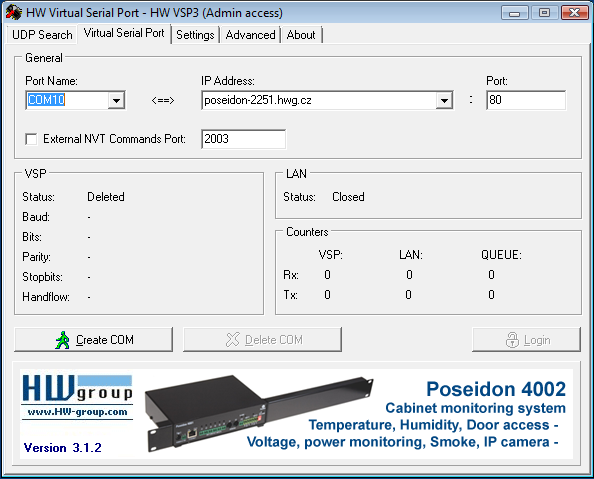Click the Poseidon 4002 heading text
The height and width of the screenshot is (479, 594).
[496, 389]
